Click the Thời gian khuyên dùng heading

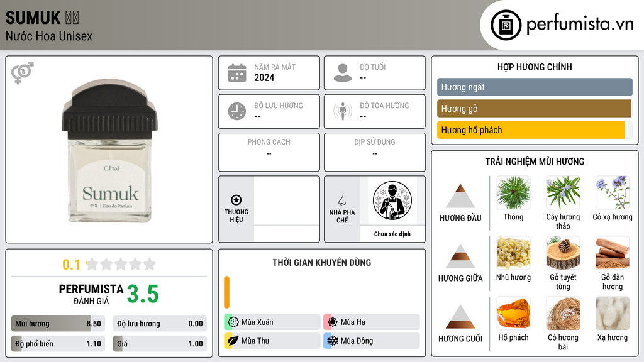(322, 263)
